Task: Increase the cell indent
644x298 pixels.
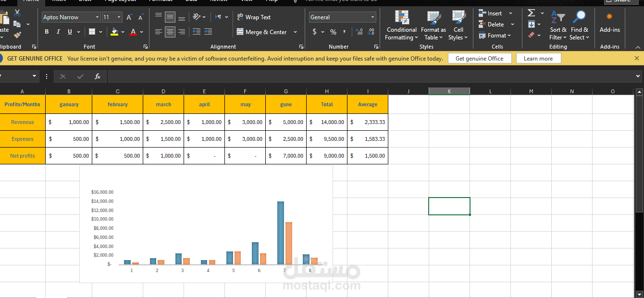Action: coord(208,32)
